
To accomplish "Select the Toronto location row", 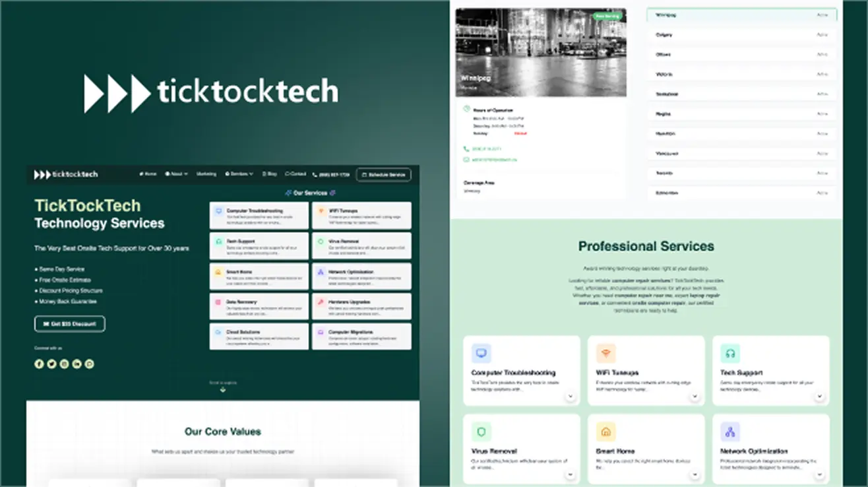I will (x=742, y=173).
